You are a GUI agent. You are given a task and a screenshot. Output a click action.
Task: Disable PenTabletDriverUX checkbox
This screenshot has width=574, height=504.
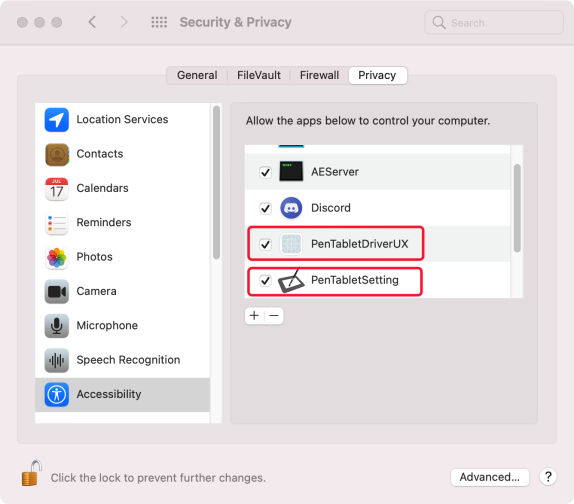click(x=265, y=244)
